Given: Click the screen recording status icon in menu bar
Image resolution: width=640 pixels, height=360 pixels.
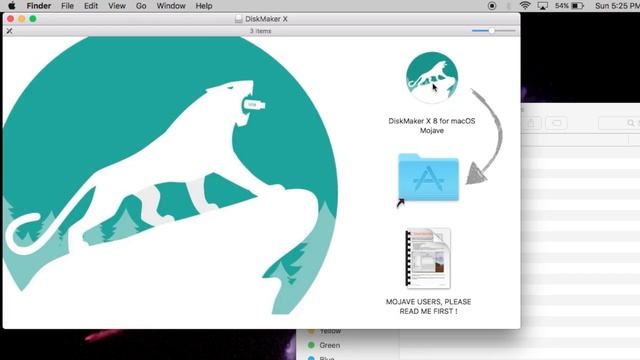Looking at the screenshot, I should tap(492, 6).
